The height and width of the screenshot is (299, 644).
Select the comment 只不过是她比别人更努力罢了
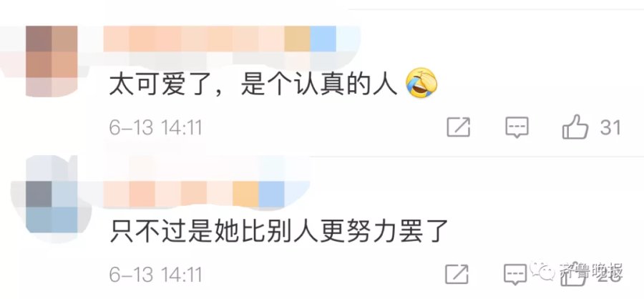pos(278,232)
